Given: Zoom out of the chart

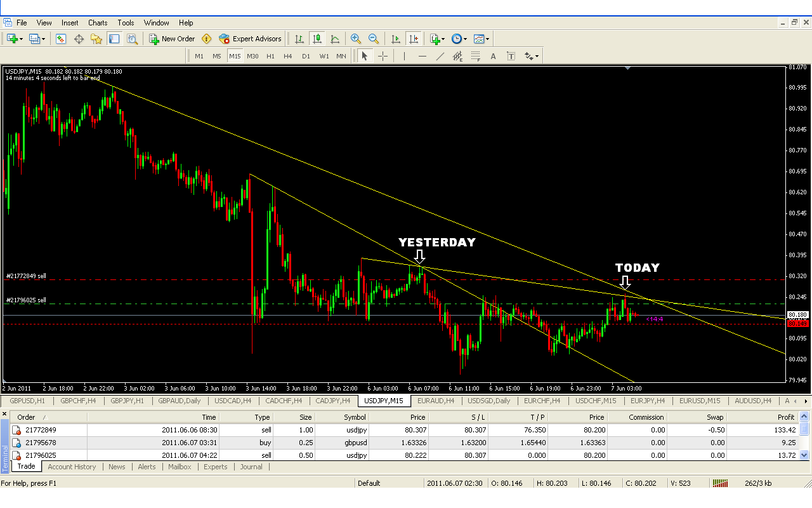Looking at the screenshot, I should [374, 39].
